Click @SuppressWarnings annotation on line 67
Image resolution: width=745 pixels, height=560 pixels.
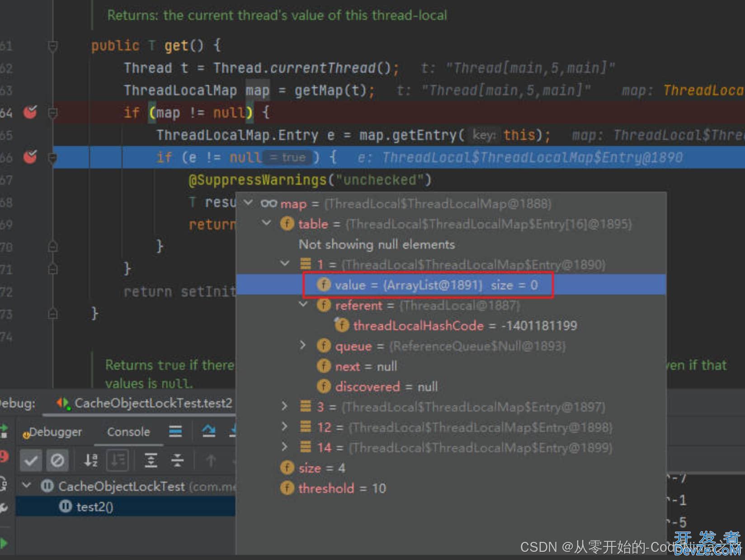click(257, 180)
